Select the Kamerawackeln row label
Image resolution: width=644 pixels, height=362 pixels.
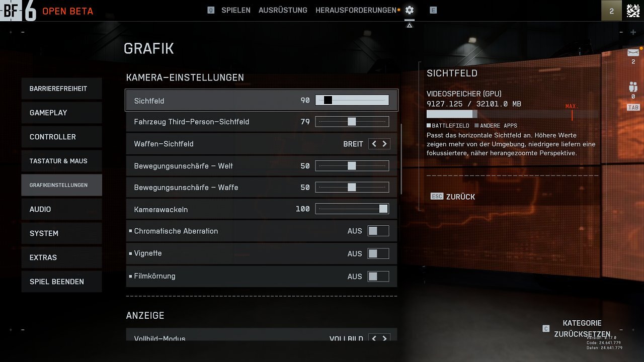coord(160,209)
